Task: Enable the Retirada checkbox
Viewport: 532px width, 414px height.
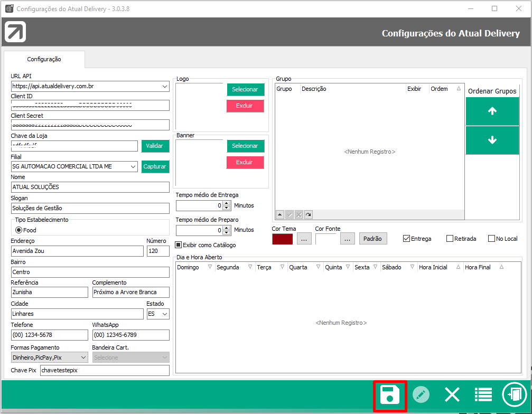Action: (x=450, y=239)
